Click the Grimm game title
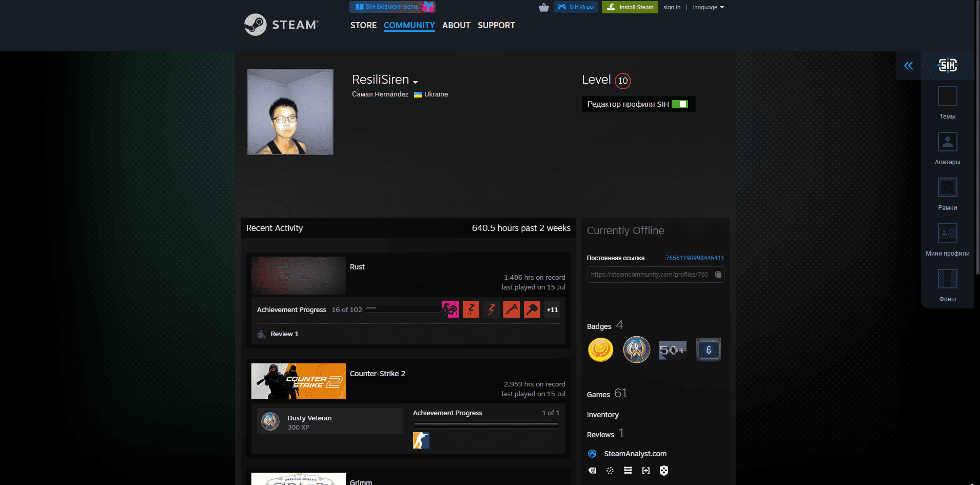The height and width of the screenshot is (485, 980). click(361, 482)
